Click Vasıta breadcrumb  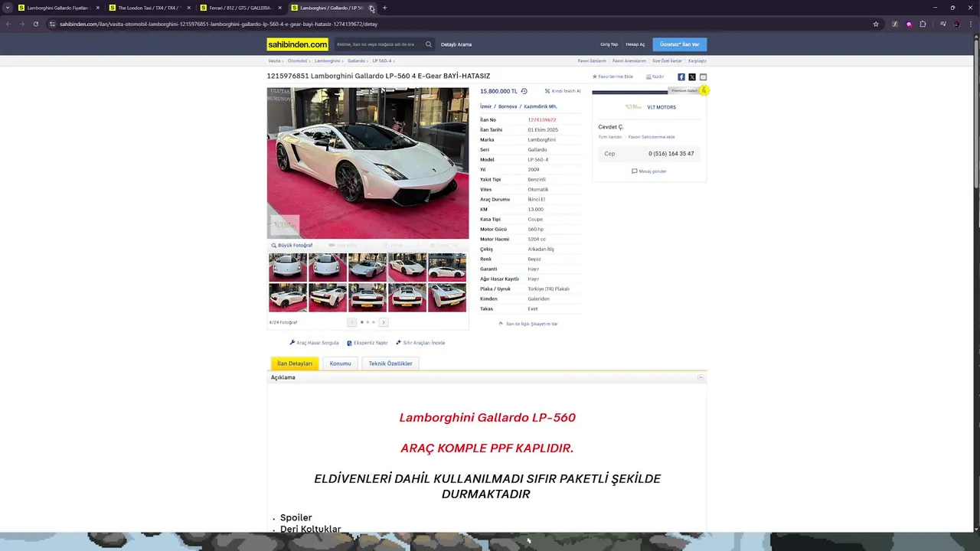(274, 60)
